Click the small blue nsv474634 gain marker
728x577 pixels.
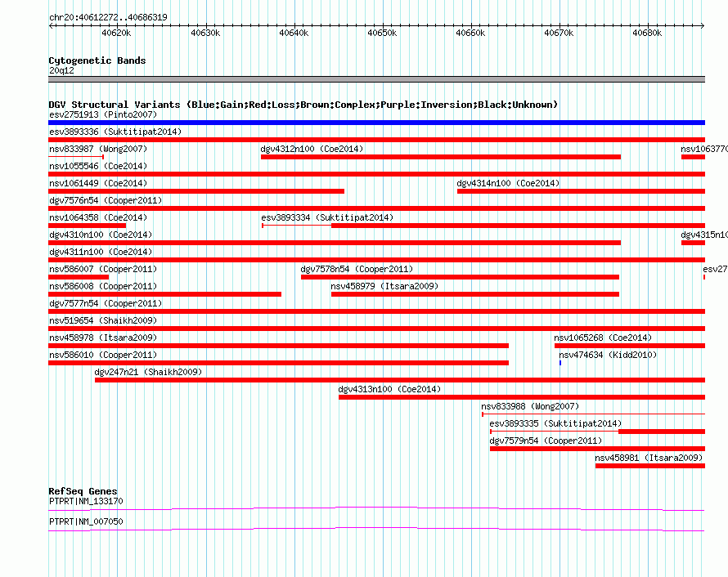point(560,363)
